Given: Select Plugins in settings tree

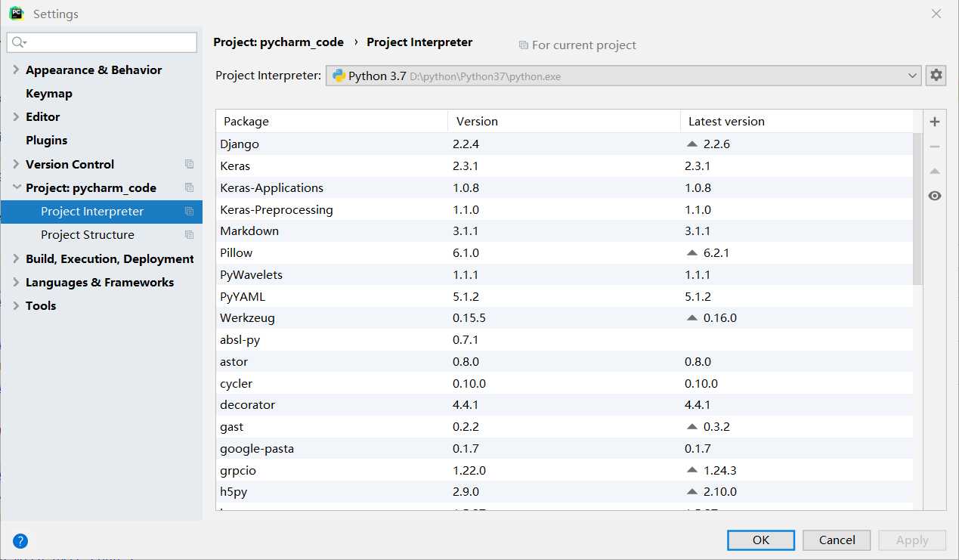Looking at the screenshot, I should (x=47, y=141).
